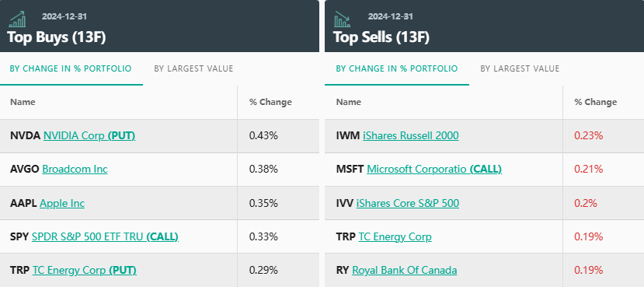The image size is (644, 287).
Task: Select Top Buys By Change in % Portfolio tab
Action: [x=71, y=68]
